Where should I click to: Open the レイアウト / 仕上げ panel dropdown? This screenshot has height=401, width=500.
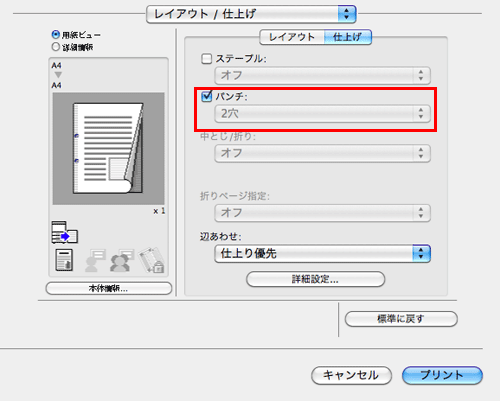coord(251,14)
